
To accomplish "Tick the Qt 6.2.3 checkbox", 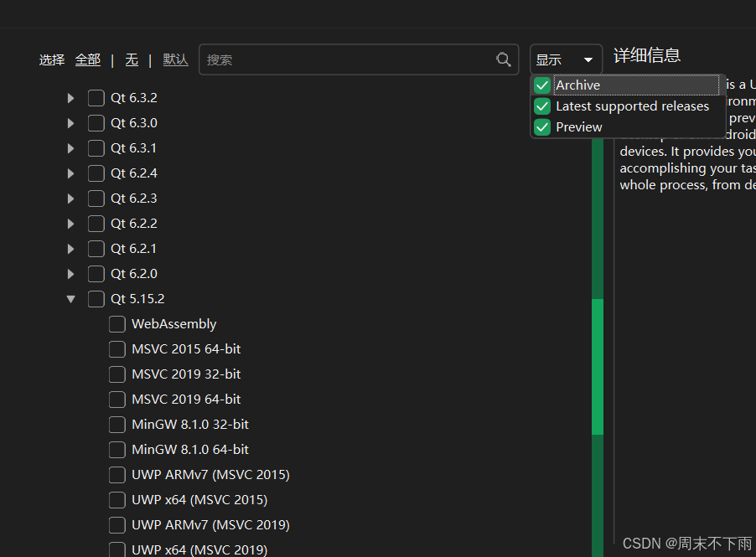I will click(x=96, y=198).
